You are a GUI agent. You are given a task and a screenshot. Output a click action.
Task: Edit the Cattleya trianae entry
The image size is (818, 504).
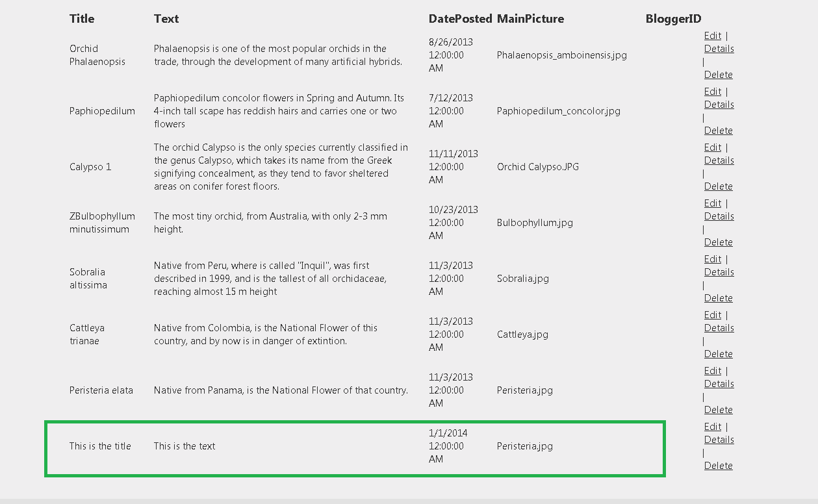click(712, 315)
